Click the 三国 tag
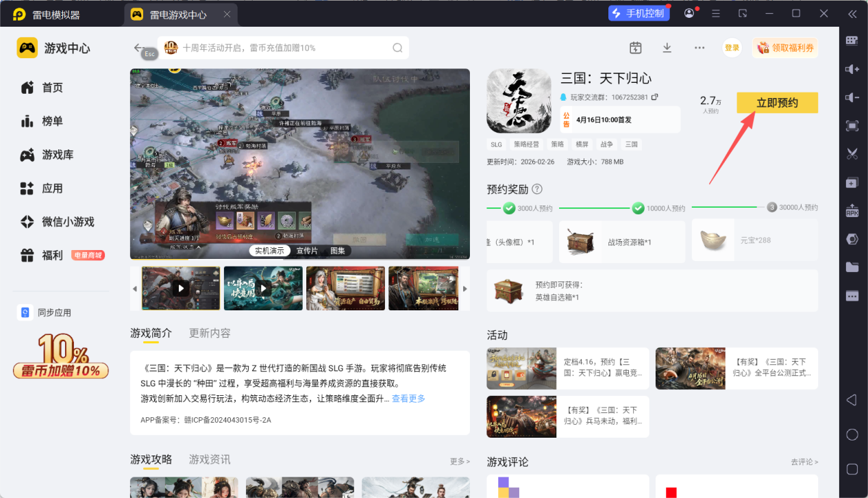The image size is (868, 498). tap(631, 145)
